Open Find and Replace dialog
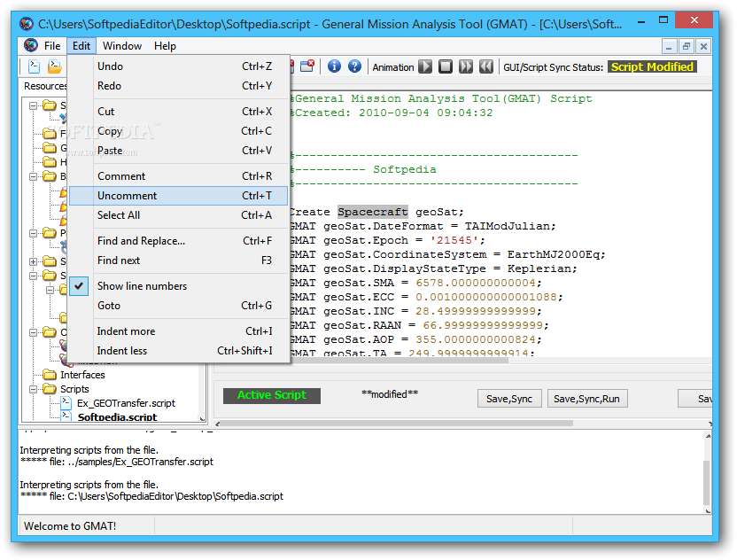Viewport: 737px width, 560px height. [179, 241]
